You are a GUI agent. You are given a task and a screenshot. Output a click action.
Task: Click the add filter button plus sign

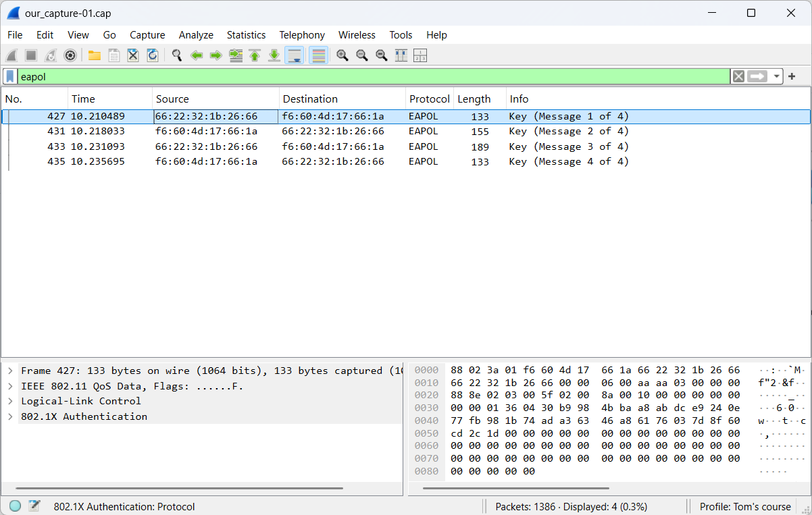(x=792, y=77)
